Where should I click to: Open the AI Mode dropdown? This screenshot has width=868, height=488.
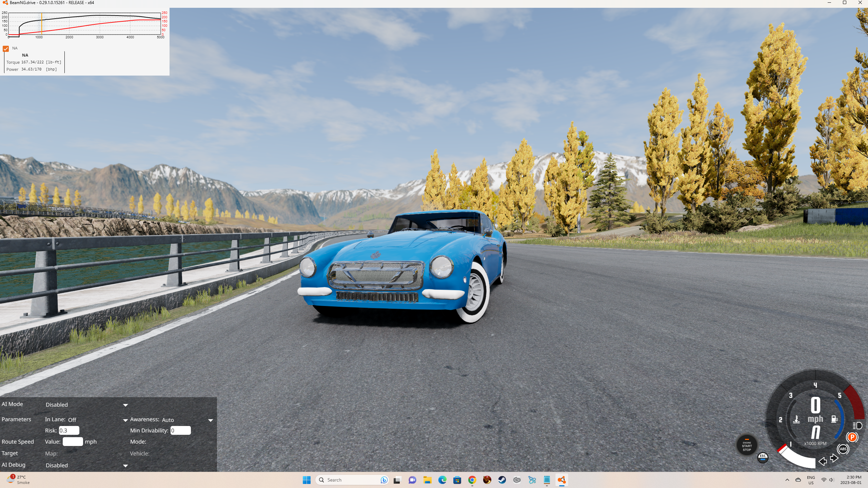tap(87, 405)
